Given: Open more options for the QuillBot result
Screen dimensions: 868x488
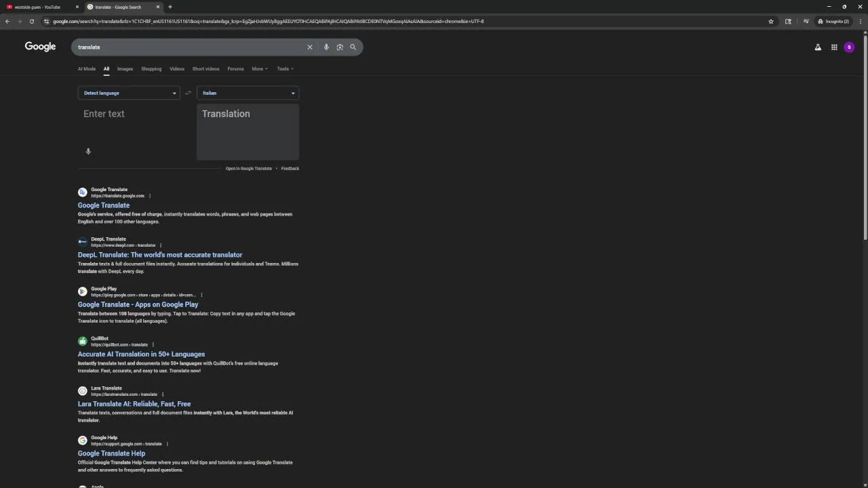Looking at the screenshot, I should point(153,344).
